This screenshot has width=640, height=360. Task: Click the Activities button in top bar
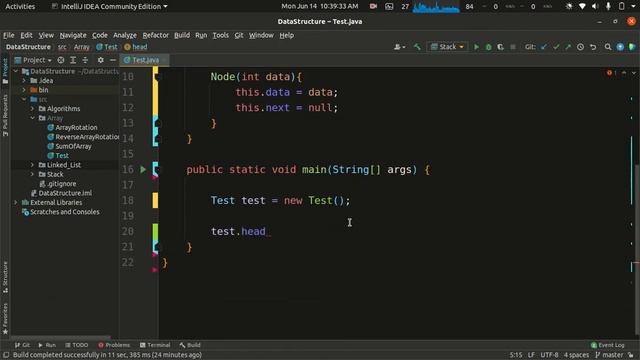point(20,7)
